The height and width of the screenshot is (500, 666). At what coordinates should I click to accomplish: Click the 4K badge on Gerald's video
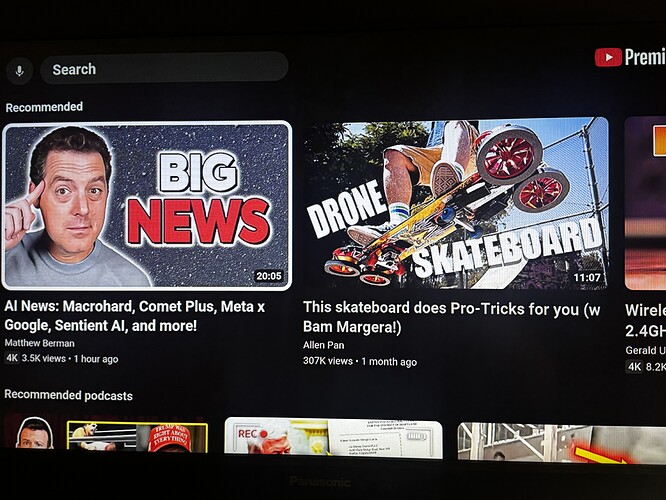634,366
